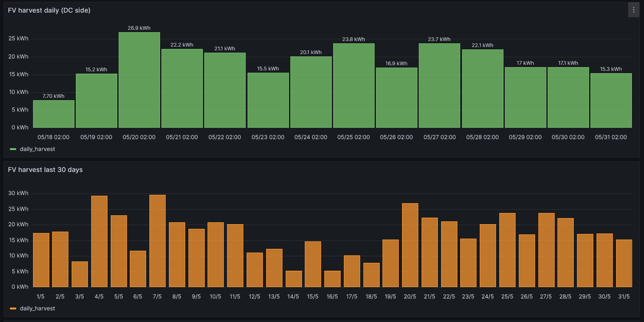Click the orange 3/5 bar in 30-day chart
The height and width of the screenshot is (322, 644).
(x=80, y=274)
